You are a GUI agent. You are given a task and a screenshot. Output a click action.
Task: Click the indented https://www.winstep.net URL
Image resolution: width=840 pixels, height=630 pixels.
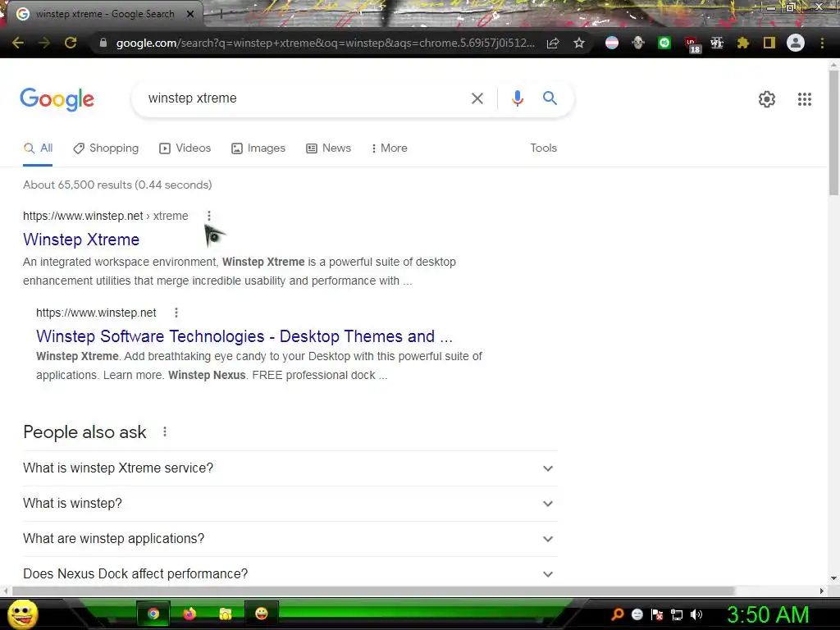tap(97, 313)
